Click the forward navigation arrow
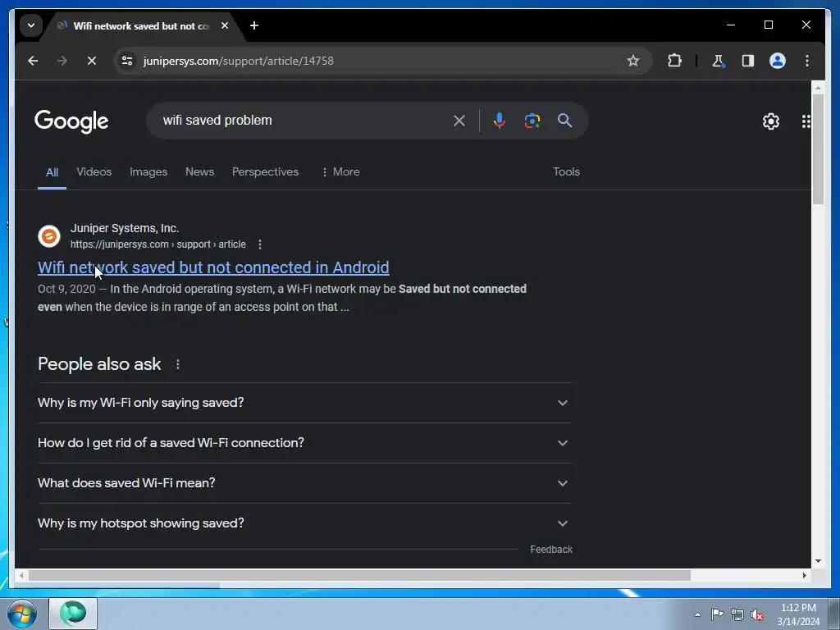 (x=62, y=61)
